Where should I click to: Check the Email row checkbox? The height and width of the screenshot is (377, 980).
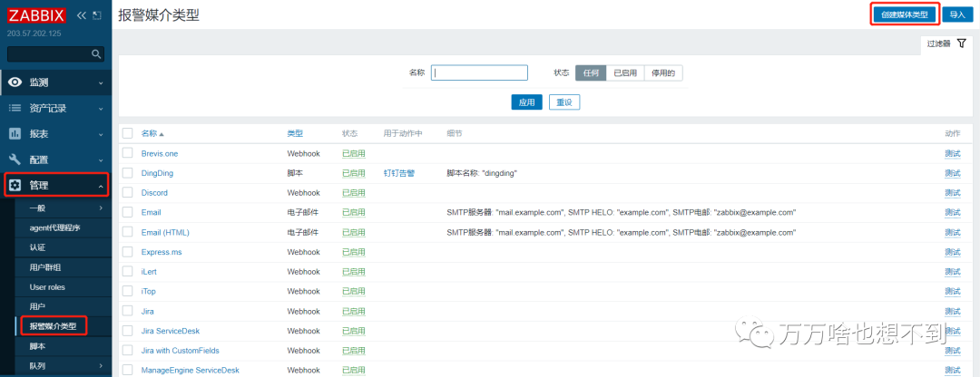pyautogui.click(x=128, y=212)
